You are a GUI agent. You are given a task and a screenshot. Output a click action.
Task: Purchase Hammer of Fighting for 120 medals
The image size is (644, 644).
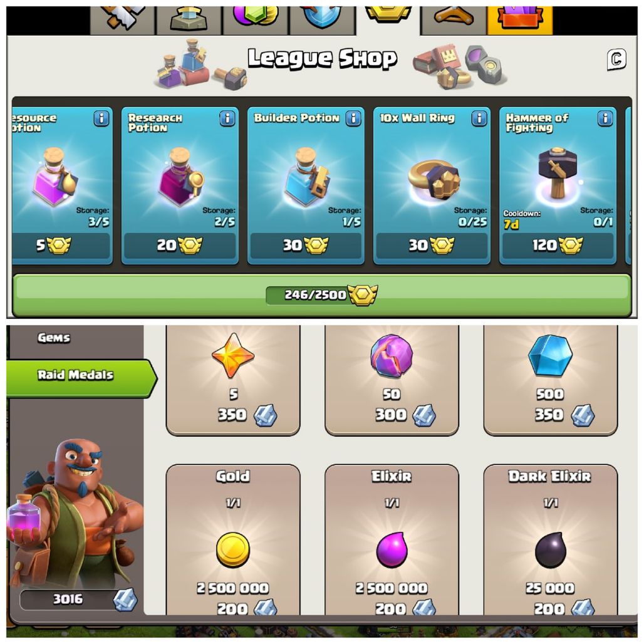pyautogui.click(x=558, y=246)
